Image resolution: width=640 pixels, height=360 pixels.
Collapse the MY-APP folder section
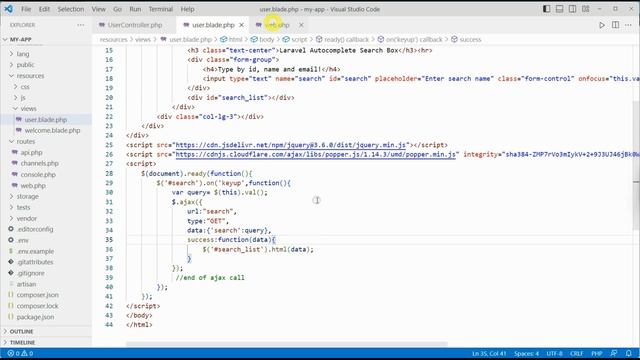(46, 39)
